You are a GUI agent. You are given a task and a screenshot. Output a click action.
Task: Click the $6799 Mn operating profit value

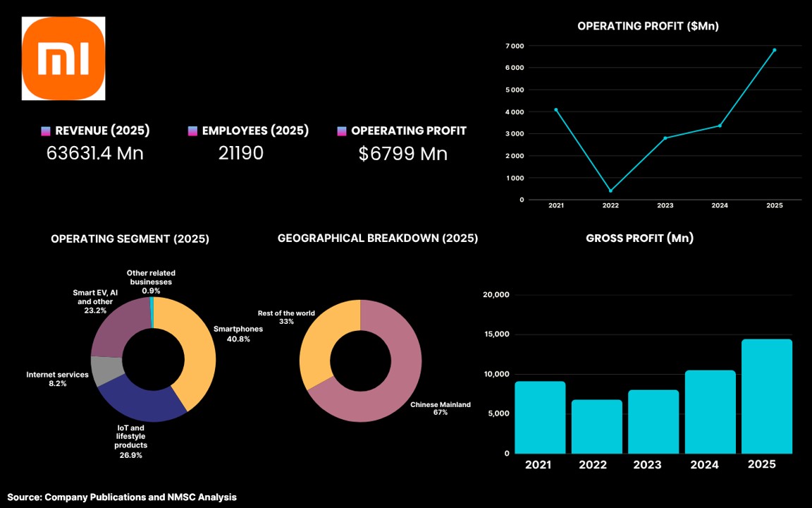click(x=403, y=154)
